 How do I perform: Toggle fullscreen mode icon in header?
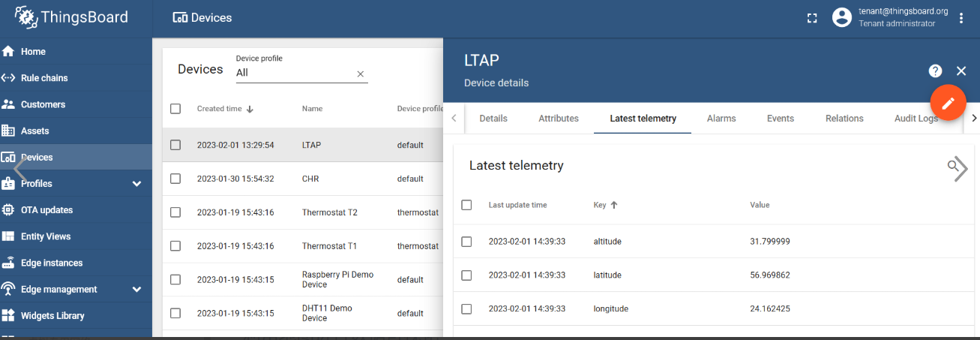(812, 18)
